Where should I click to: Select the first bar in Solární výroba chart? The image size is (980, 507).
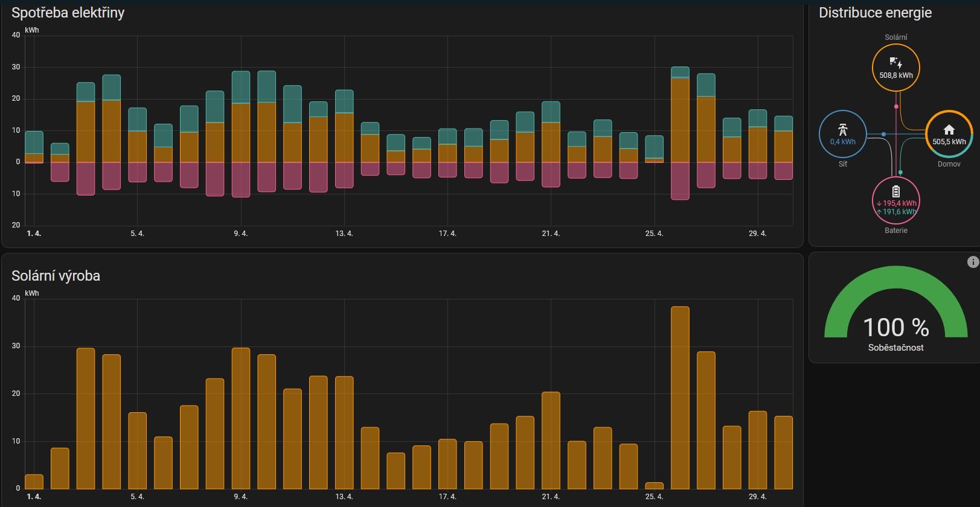[x=34, y=482]
